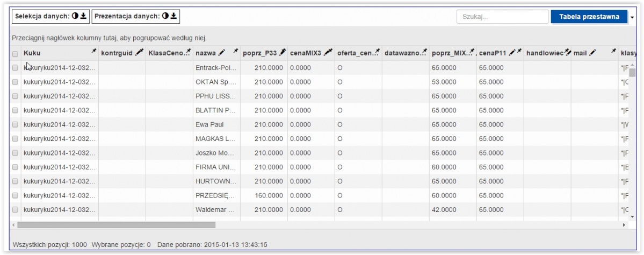Open dropdown arrow next to Tabela przestawna
This screenshot has width=644, height=255.
[x=632, y=17]
